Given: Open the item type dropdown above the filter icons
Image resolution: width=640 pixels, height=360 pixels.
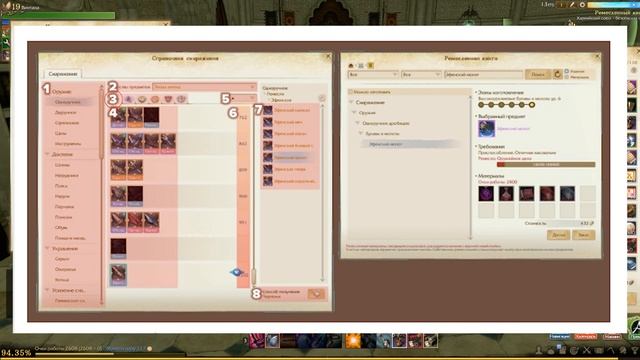Looking at the screenshot, I should tap(204, 87).
